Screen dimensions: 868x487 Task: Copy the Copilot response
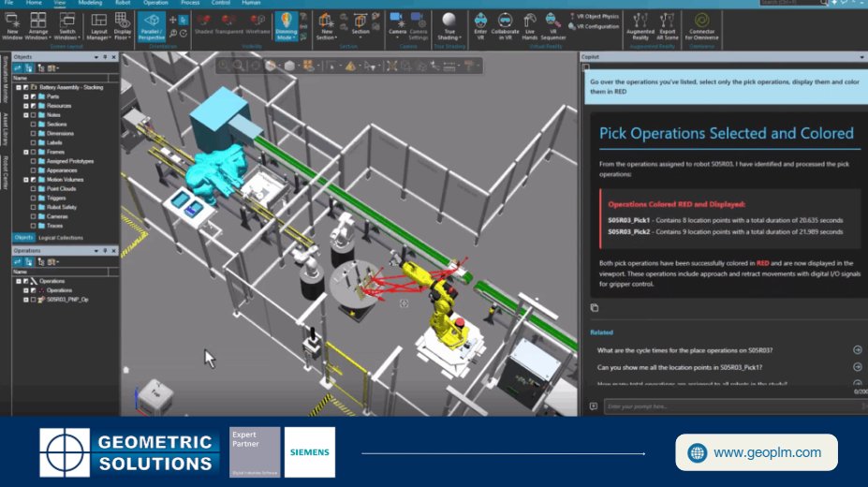[595, 308]
